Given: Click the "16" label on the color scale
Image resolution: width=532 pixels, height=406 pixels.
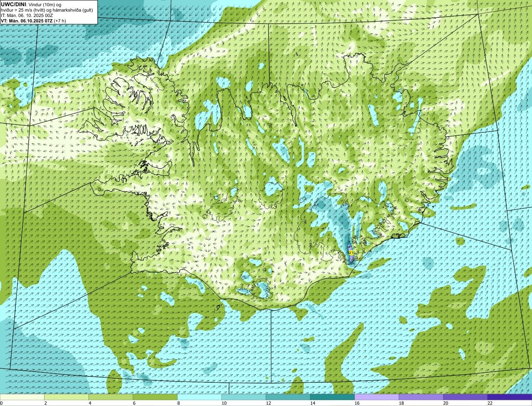Looking at the screenshot, I should click(357, 403).
